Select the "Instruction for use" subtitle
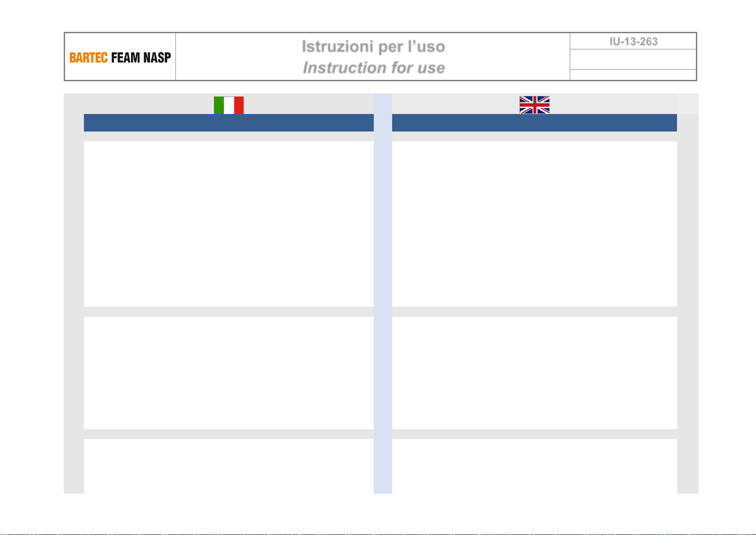This screenshot has height=535, width=756. 374,68
